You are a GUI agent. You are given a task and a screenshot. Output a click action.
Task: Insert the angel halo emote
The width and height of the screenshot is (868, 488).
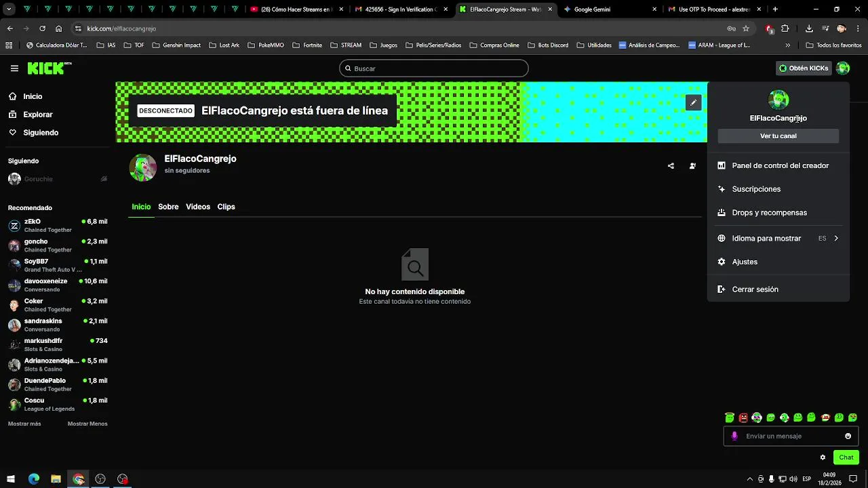coord(730,418)
